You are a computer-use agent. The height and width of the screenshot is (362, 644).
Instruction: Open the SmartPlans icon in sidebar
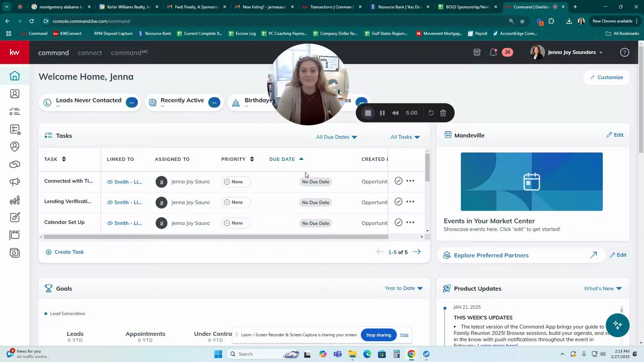click(x=15, y=129)
